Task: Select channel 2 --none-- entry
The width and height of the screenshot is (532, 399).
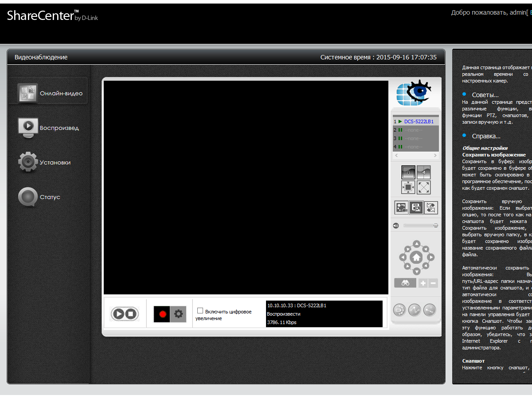Action: point(415,130)
